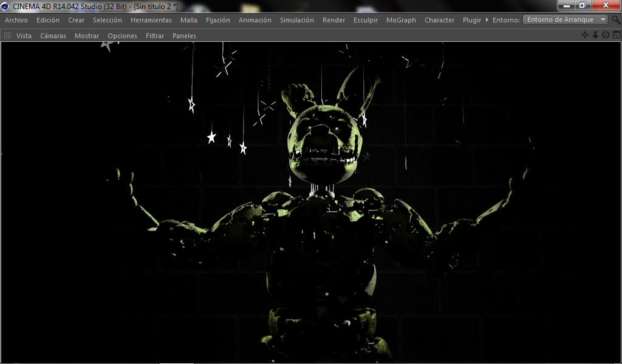Open the Malla menu
The height and width of the screenshot is (364, 622).
tap(189, 20)
